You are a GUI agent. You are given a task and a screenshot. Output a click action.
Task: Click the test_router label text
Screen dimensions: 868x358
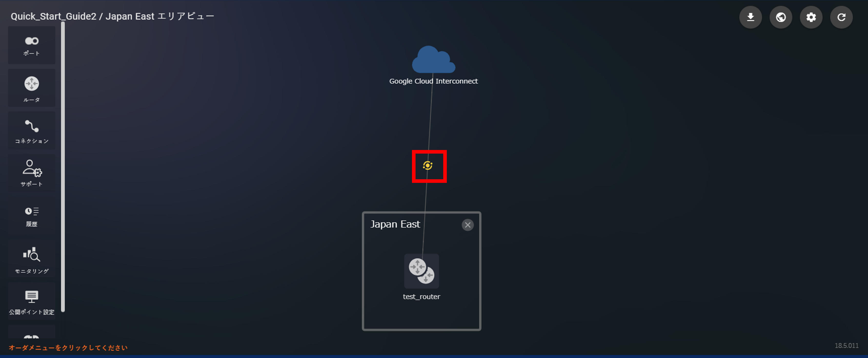(421, 297)
